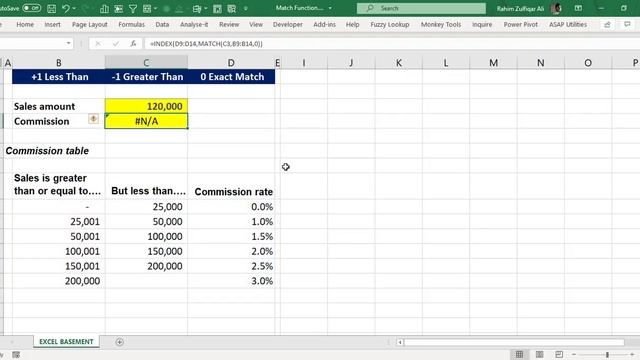Click the borders grid icon in Quick Access
The height and width of the screenshot is (360, 640).
(x=147, y=9)
